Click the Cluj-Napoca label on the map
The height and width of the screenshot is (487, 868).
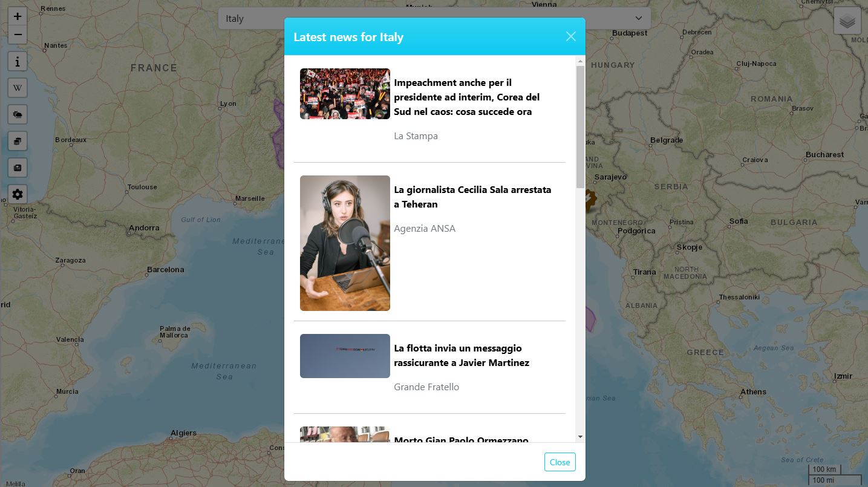click(x=756, y=64)
